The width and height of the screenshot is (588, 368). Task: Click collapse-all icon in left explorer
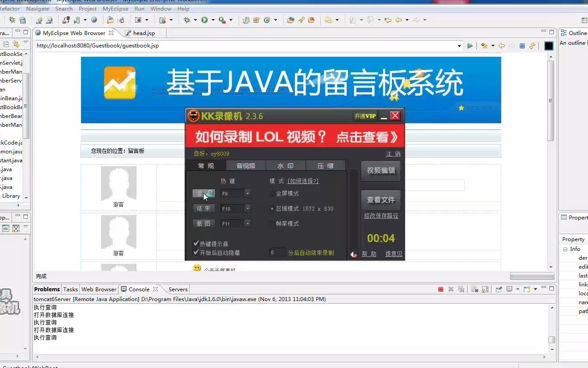(x=6, y=44)
